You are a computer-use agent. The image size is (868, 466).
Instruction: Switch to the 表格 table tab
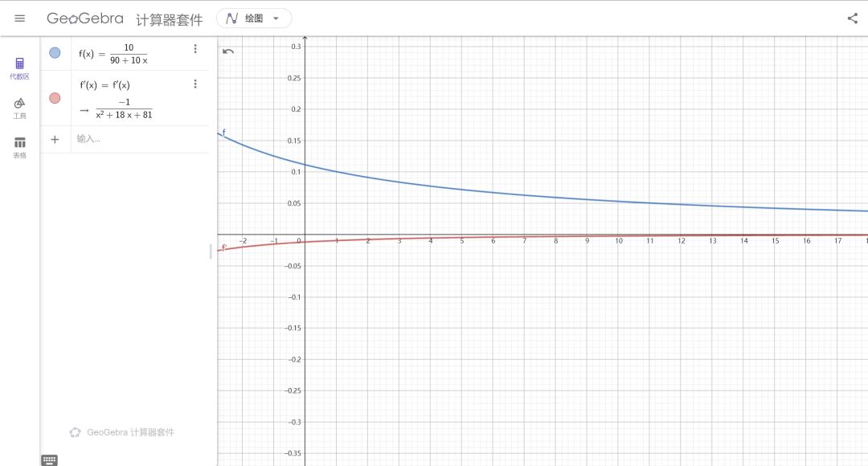[x=19, y=147]
